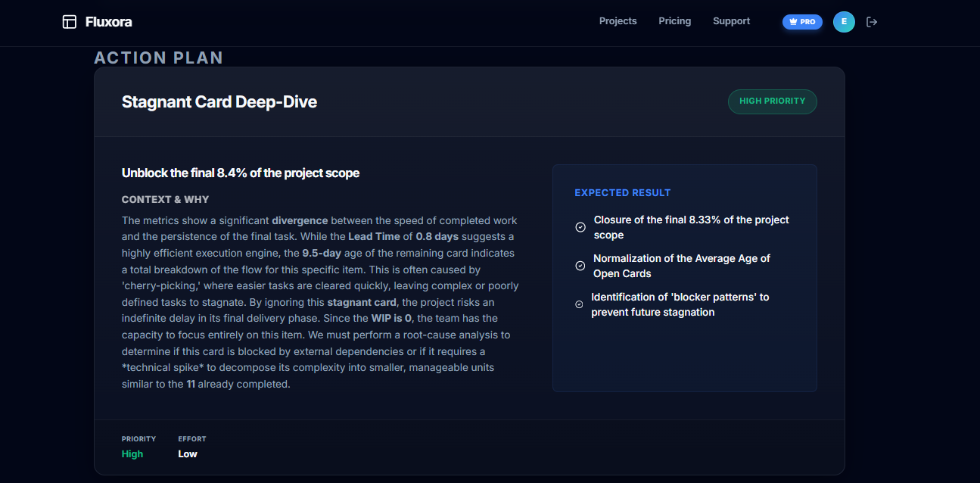Open the Support nav link
980x483 pixels.
pyautogui.click(x=731, y=21)
